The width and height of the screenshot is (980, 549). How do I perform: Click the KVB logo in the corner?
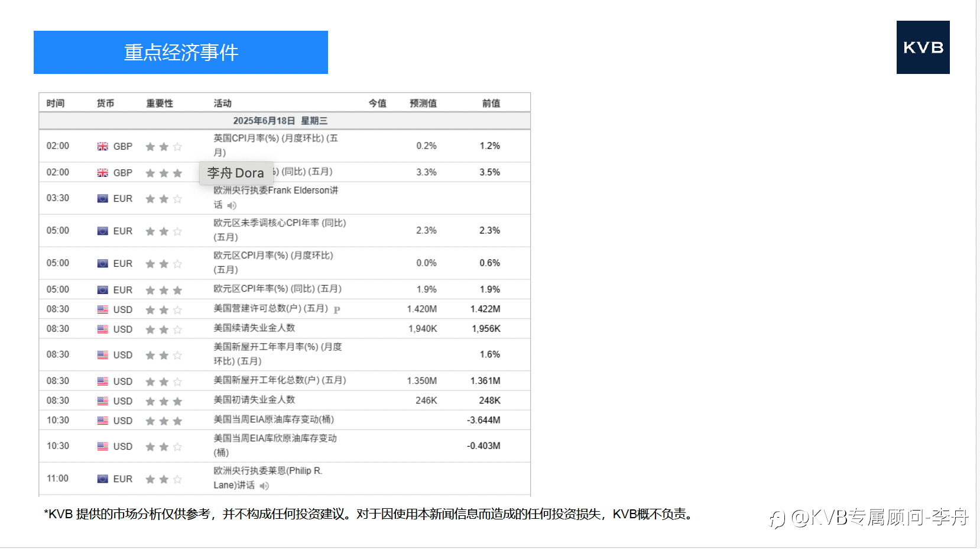pos(923,47)
